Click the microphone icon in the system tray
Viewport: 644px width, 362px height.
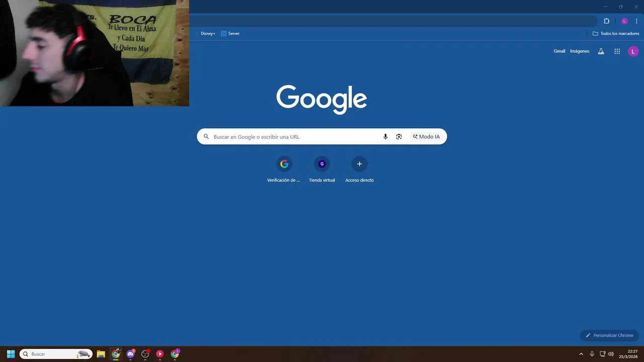coord(592,354)
